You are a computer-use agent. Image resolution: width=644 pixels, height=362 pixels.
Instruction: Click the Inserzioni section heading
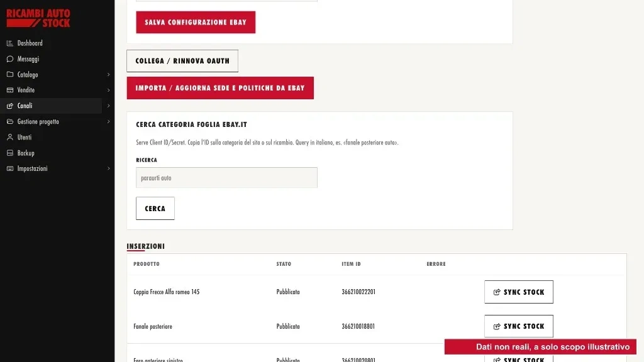[146, 246]
